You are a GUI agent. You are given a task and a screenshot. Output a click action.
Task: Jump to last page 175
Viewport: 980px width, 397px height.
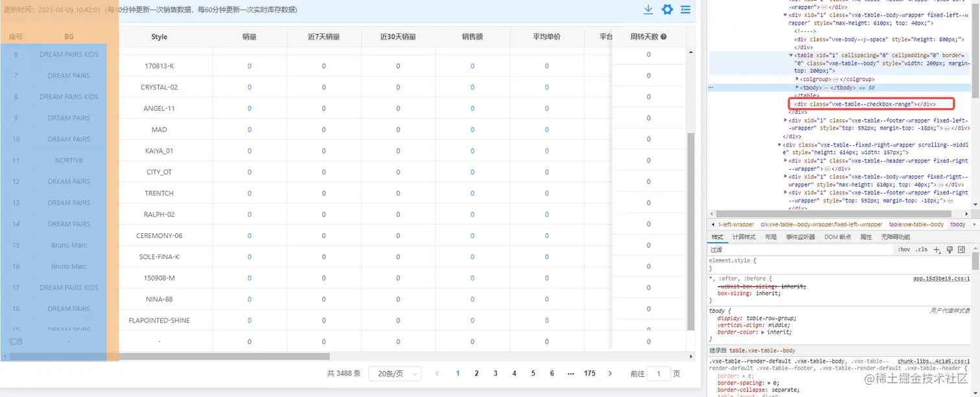(x=589, y=374)
